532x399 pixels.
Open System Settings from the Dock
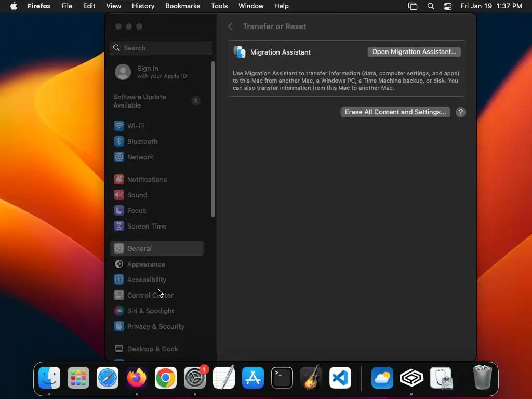[195, 378]
